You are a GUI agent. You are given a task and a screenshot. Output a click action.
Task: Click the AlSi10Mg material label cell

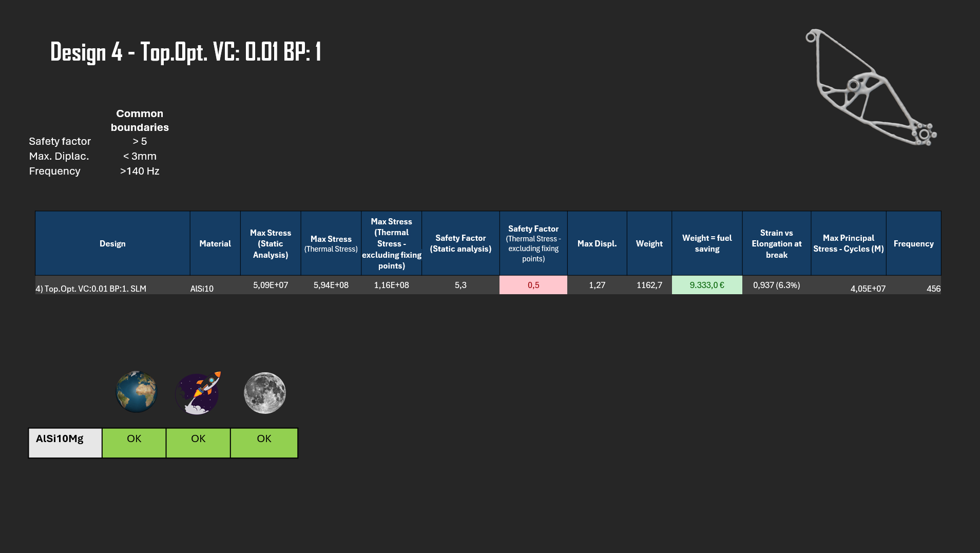(x=65, y=443)
